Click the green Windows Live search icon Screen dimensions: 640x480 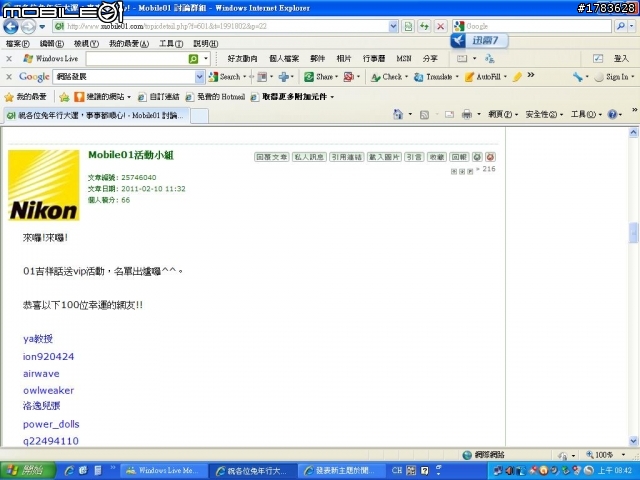[193, 59]
